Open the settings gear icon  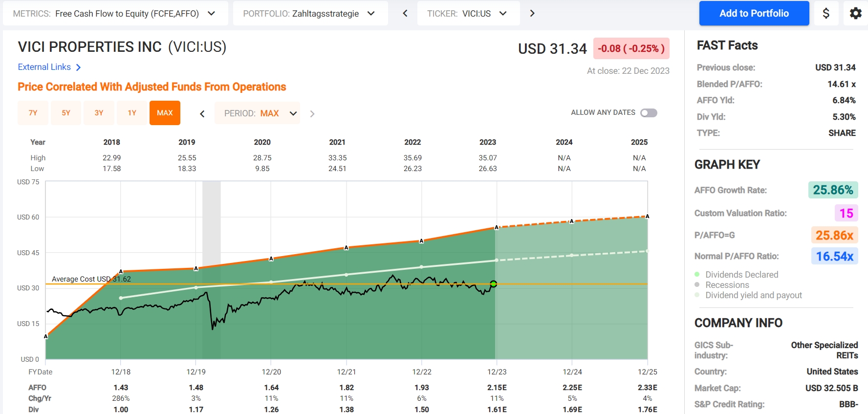[855, 13]
